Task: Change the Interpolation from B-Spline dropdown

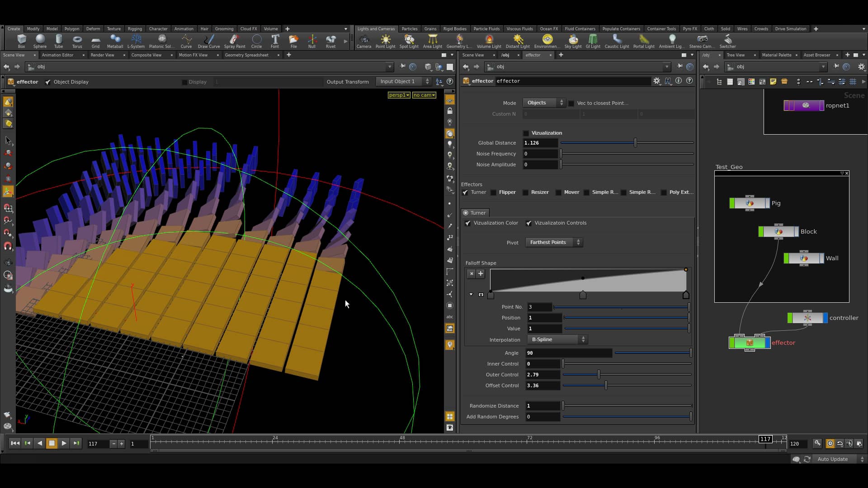Action: point(557,339)
